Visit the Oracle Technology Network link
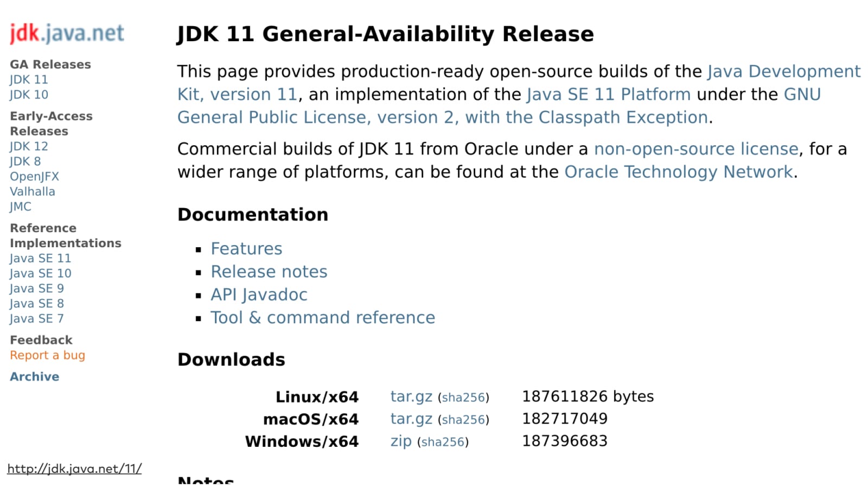The image size is (868, 488). tap(679, 172)
